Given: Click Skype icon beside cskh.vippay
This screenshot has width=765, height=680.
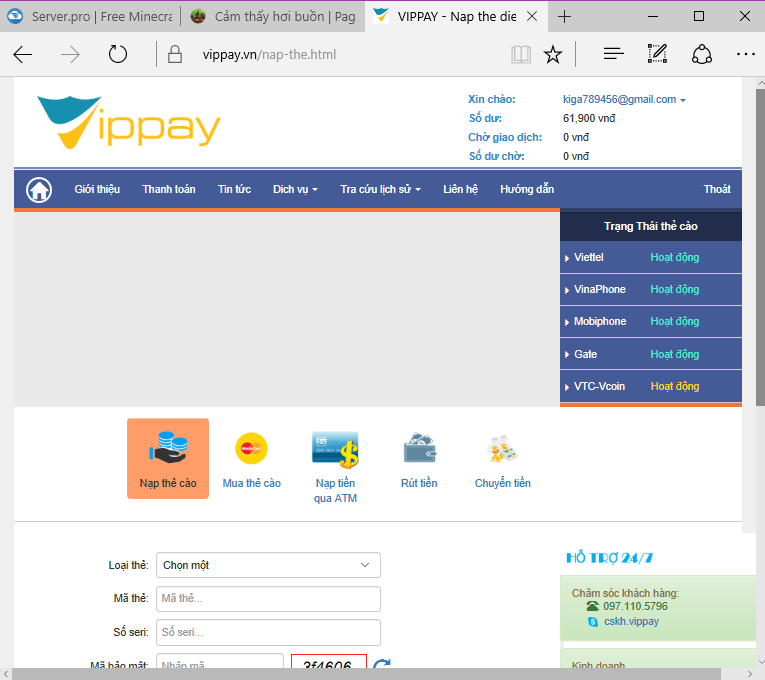Looking at the screenshot, I should (593, 622).
